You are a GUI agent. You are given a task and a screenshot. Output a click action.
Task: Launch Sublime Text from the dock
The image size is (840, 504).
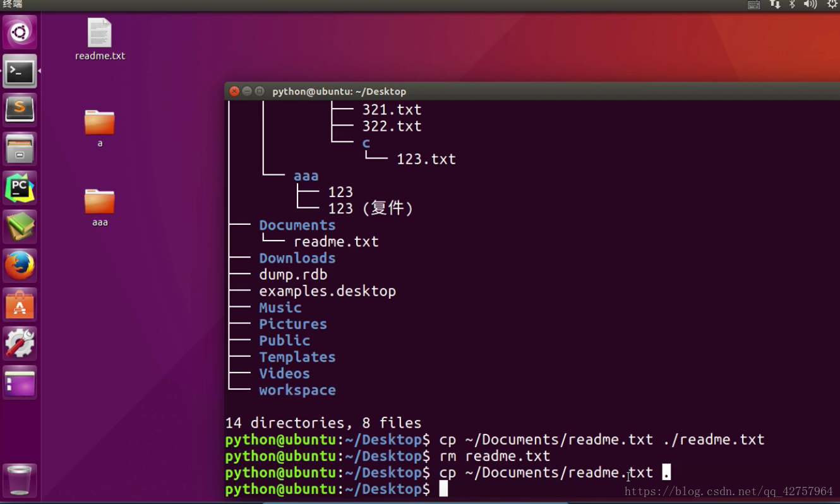tap(20, 110)
